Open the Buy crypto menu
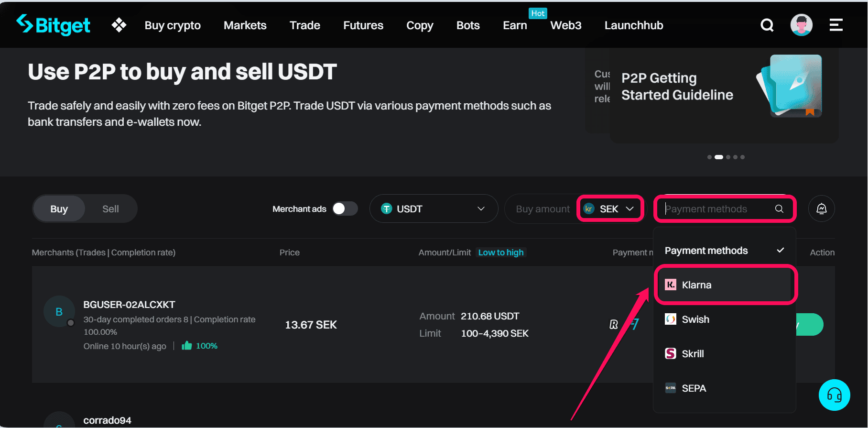The height and width of the screenshot is (428, 868). point(173,25)
